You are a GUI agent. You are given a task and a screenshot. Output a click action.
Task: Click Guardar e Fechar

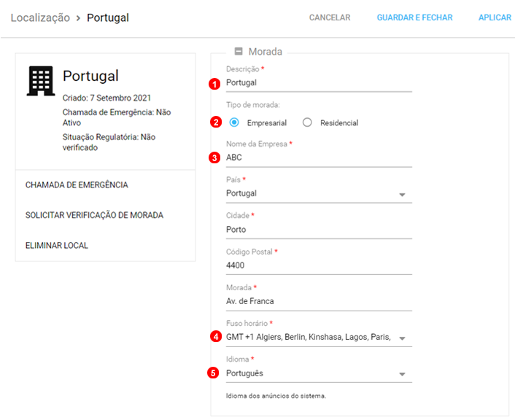[414, 17]
